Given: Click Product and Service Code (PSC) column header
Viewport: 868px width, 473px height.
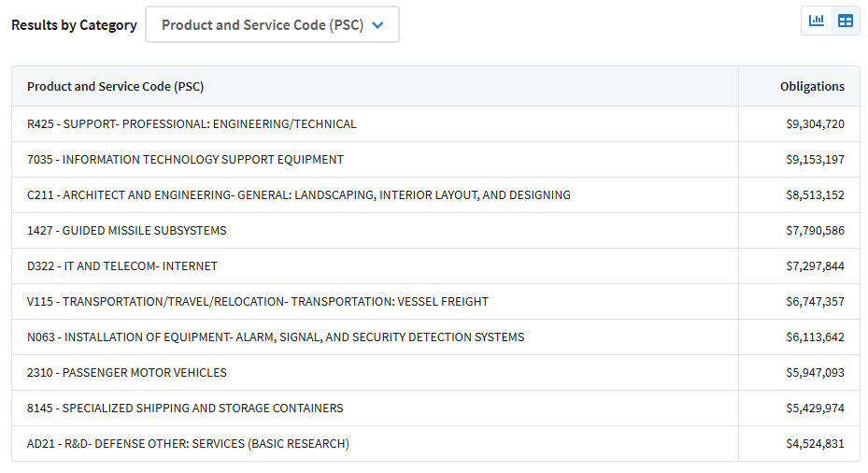Looking at the screenshot, I should [x=115, y=86].
